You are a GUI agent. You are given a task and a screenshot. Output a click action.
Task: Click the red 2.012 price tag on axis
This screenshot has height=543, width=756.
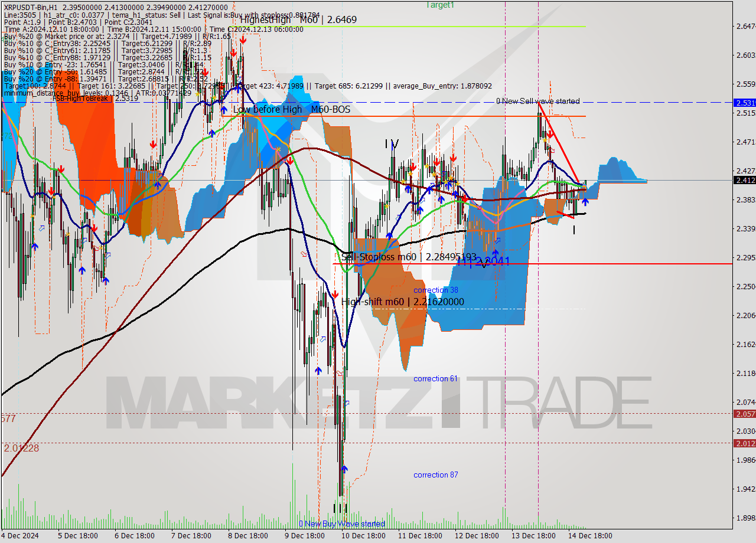point(744,443)
